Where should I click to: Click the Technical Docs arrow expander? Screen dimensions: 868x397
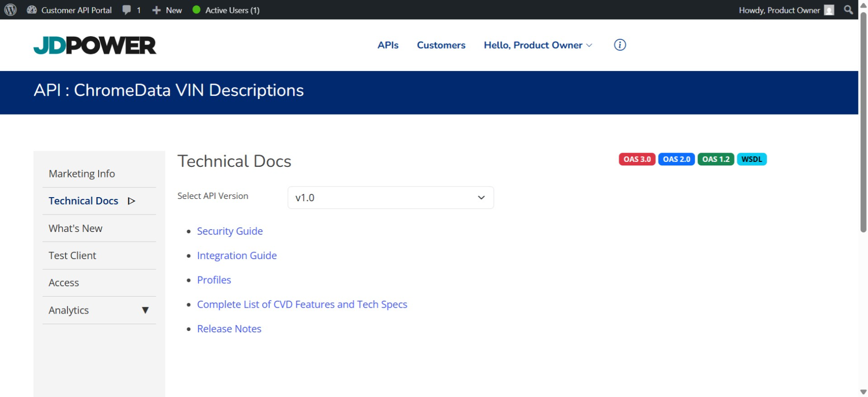coord(132,201)
